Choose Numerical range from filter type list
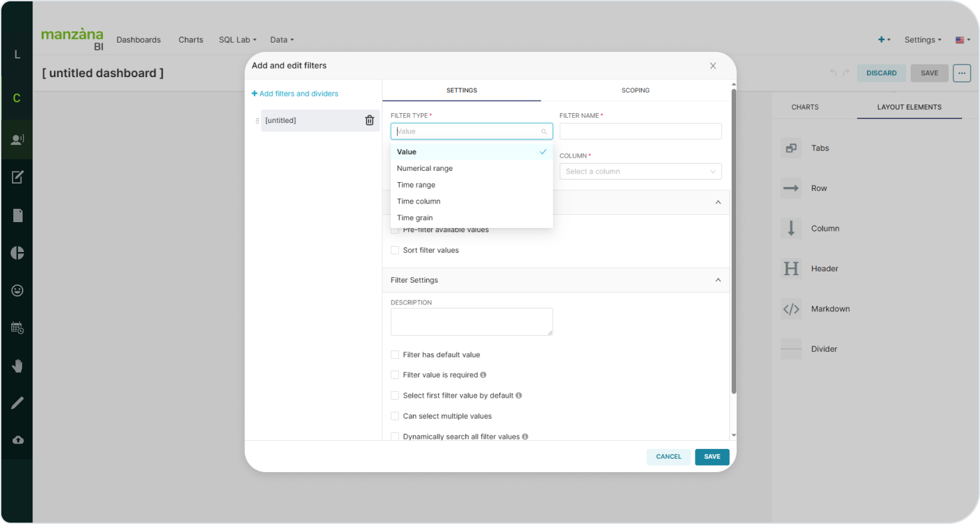This screenshot has width=980, height=524. (x=425, y=169)
